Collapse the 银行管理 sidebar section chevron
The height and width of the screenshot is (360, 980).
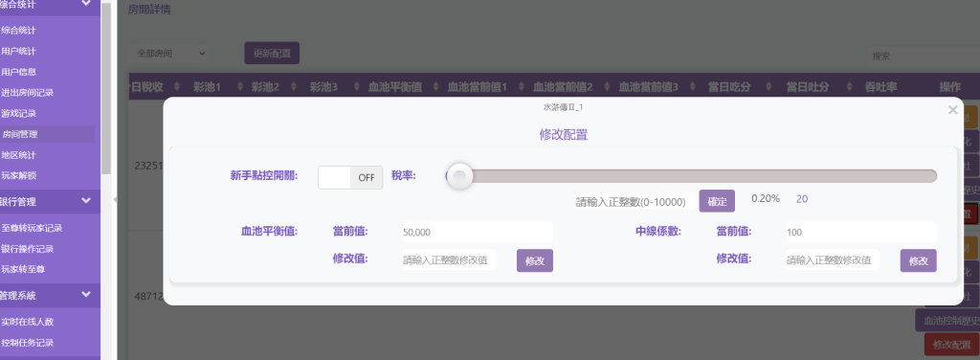click(86, 201)
